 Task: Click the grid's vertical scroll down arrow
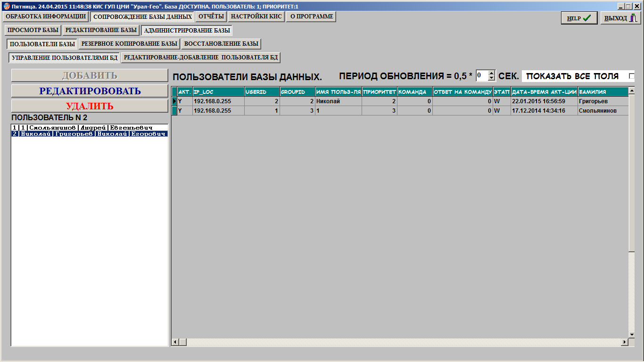632,335
